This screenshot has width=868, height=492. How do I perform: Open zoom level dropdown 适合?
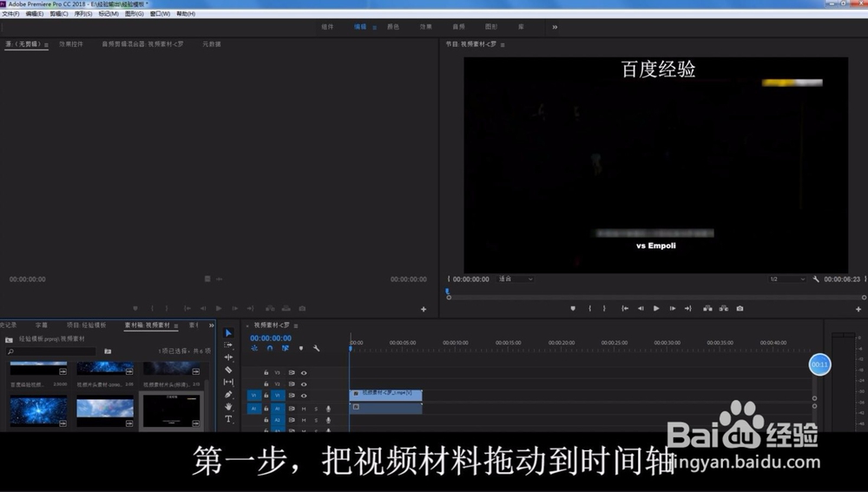[x=516, y=279]
